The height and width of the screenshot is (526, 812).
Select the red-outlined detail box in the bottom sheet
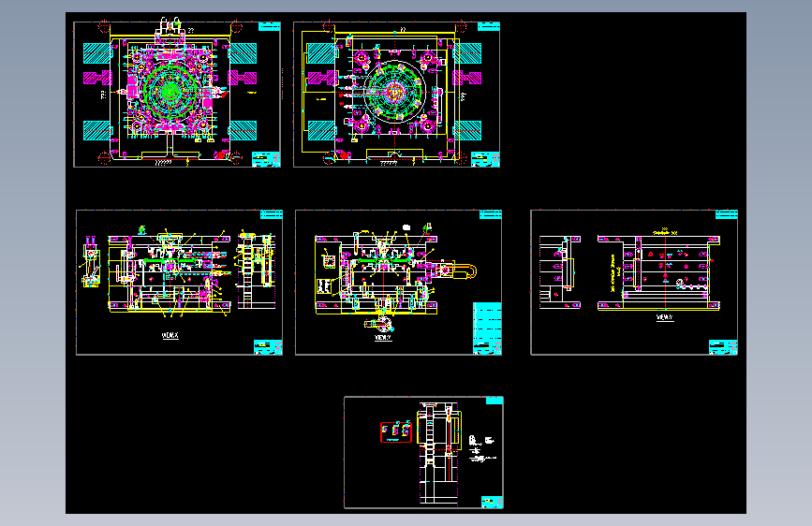(x=396, y=432)
